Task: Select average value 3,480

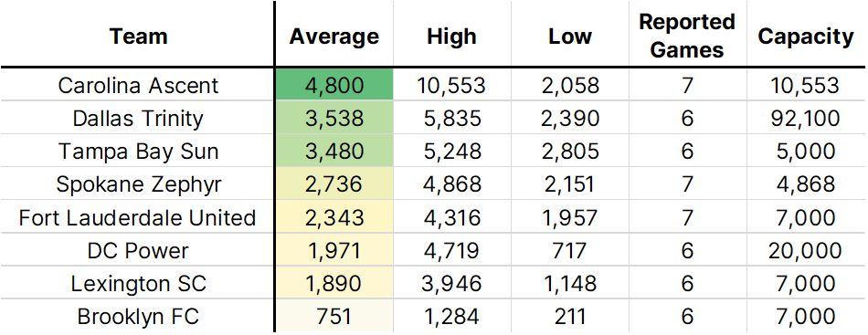Action: [x=334, y=152]
